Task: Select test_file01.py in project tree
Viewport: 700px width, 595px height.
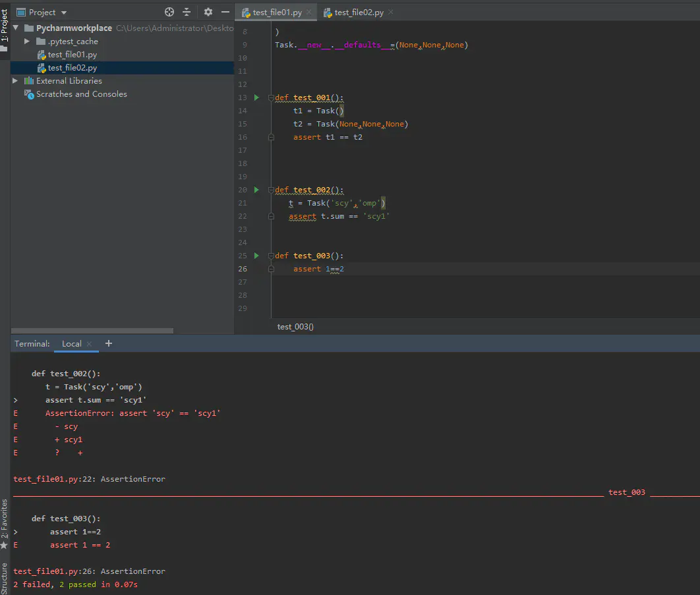Action: tap(72, 55)
